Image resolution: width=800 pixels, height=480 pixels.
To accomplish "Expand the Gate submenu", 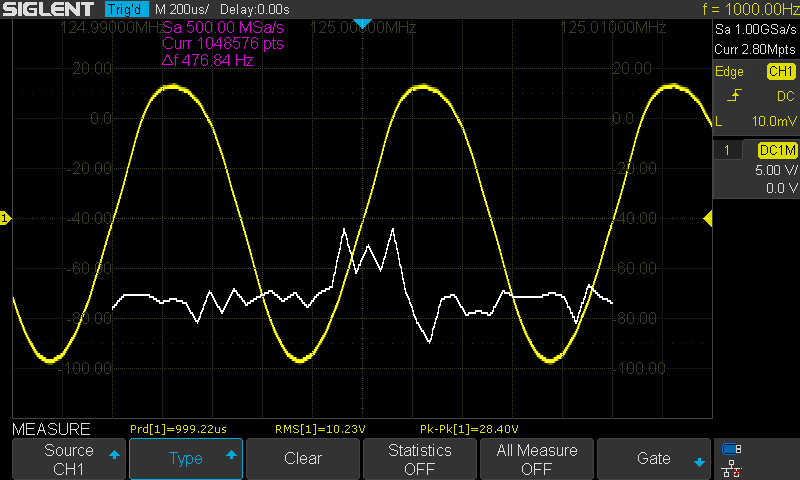I will pyautogui.click(x=653, y=459).
